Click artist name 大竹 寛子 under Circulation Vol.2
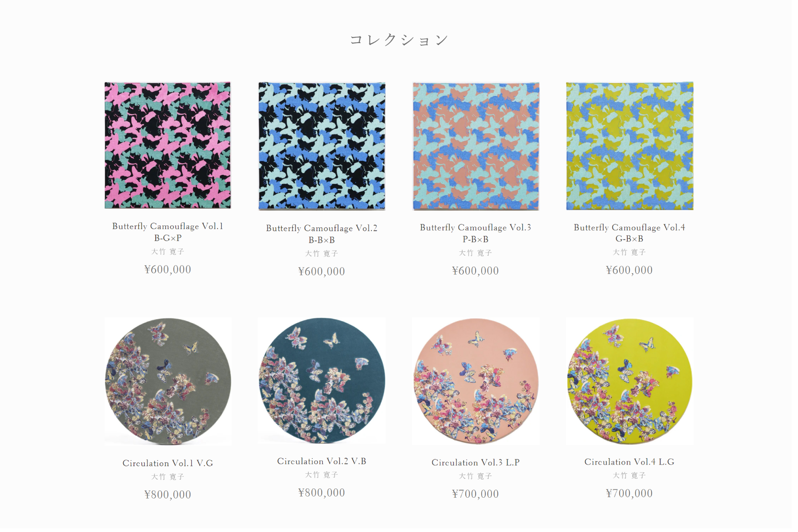 click(322, 475)
